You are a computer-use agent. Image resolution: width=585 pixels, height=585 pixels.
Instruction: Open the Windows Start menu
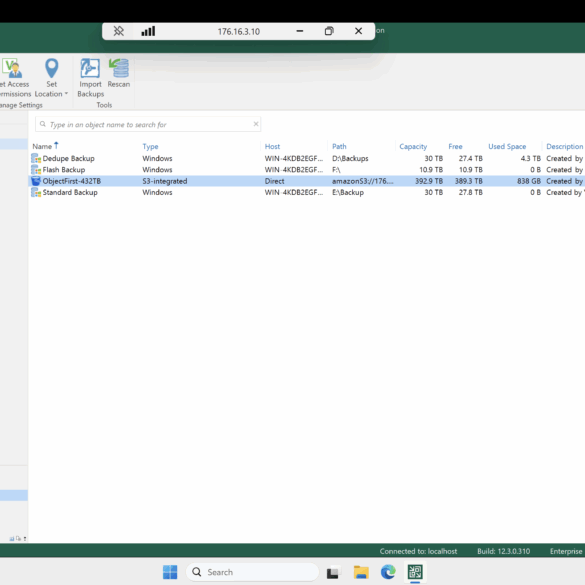[x=170, y=572]
